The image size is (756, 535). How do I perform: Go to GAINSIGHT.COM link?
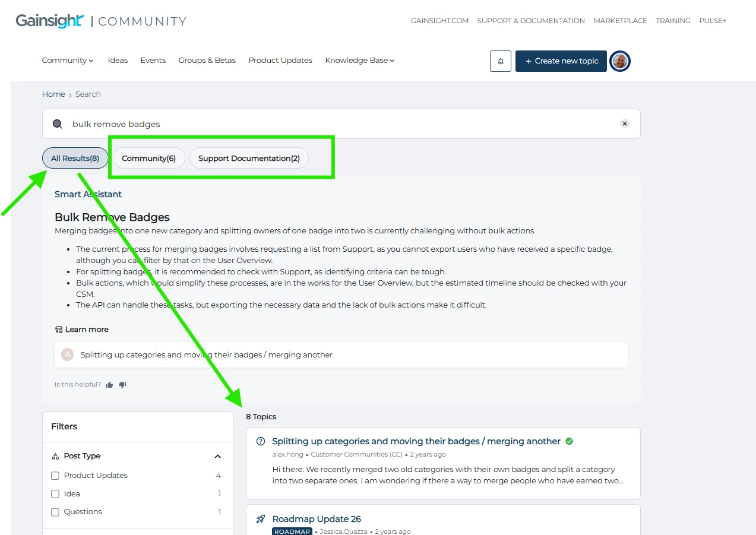pos(439,21)
